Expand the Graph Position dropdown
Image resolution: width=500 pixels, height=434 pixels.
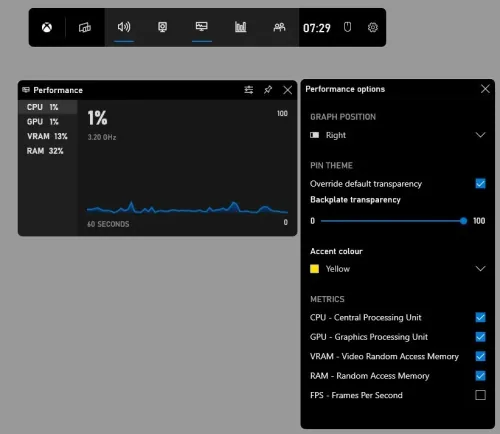click(x=397, y=135)
